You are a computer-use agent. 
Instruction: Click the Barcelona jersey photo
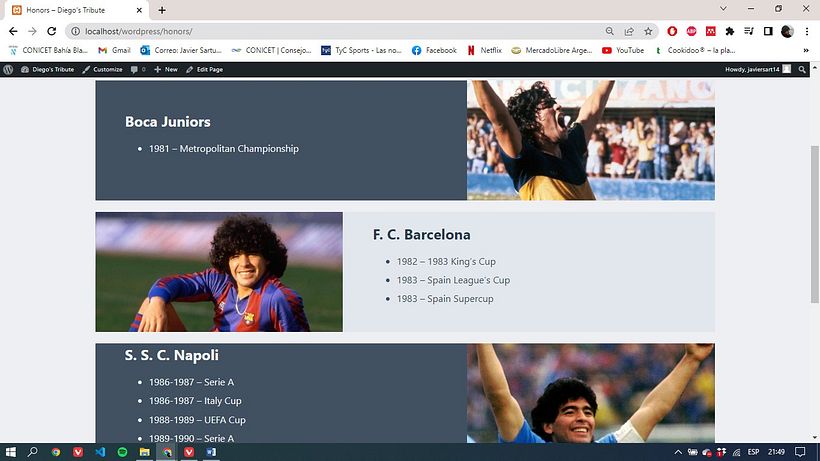click(x=219, y=272)
